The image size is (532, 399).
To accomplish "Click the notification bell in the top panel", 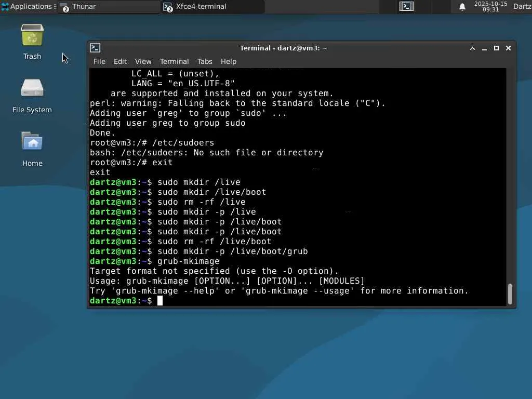I will point(462,7).
